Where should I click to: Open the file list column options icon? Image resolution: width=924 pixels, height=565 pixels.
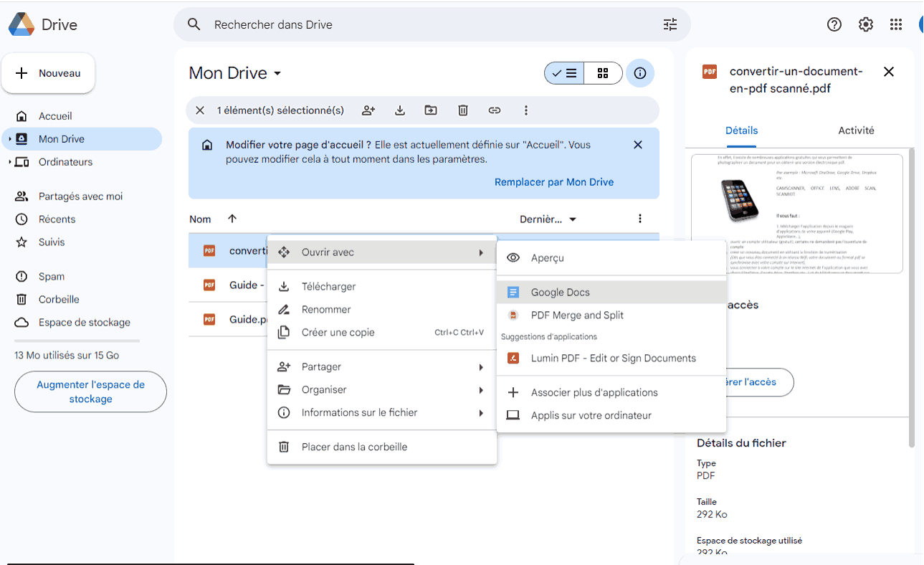click(640, 219)
